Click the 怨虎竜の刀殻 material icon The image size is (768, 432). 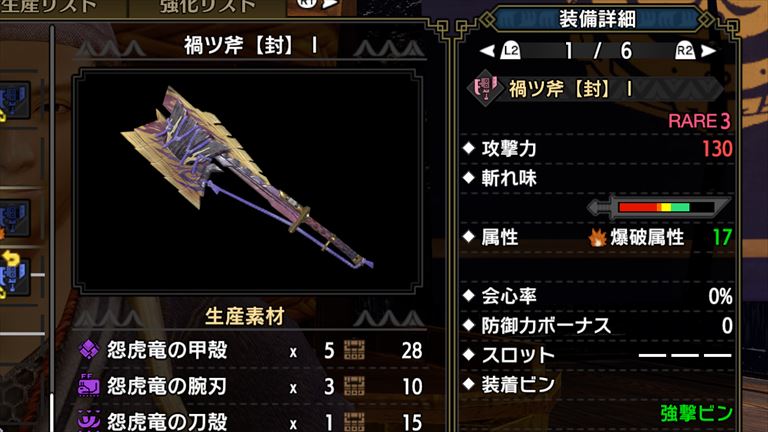[x=89, y=421]
